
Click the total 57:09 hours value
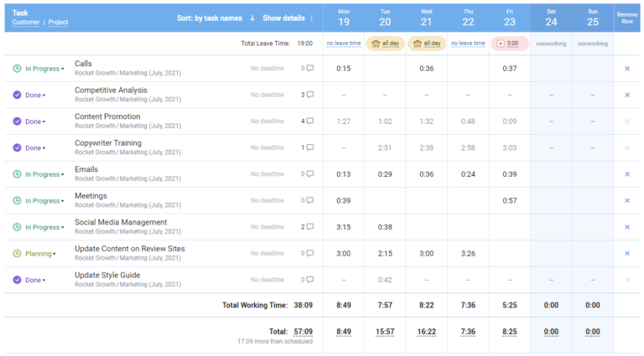click(x=303, y=332)
